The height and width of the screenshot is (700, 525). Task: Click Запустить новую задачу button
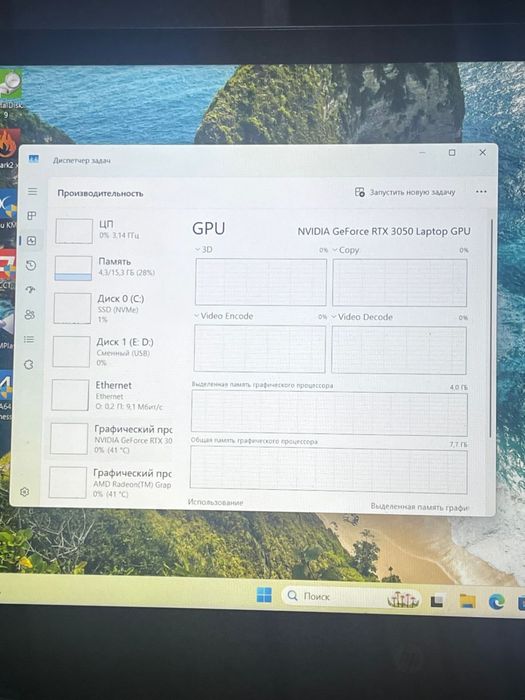tap(405, 192)
